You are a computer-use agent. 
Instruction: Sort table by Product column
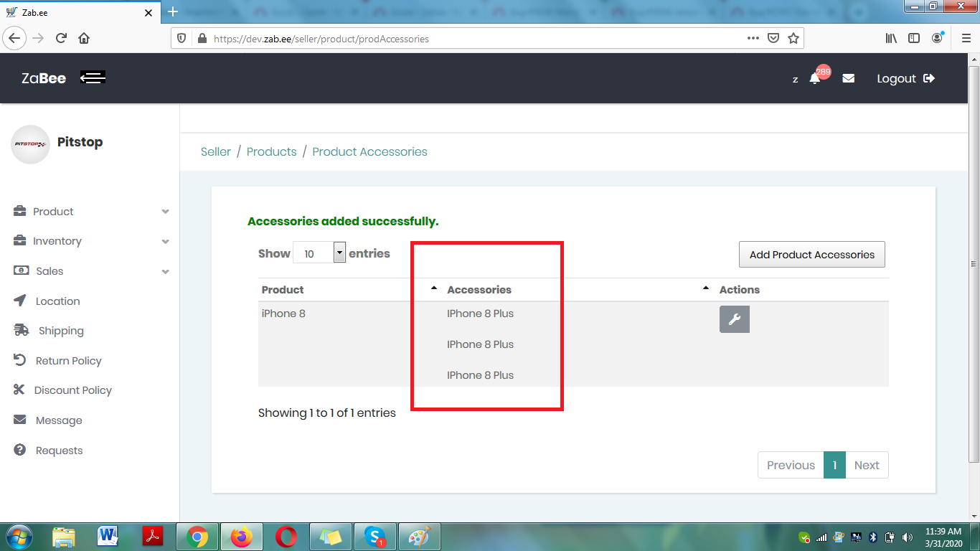tap(349, 290)
